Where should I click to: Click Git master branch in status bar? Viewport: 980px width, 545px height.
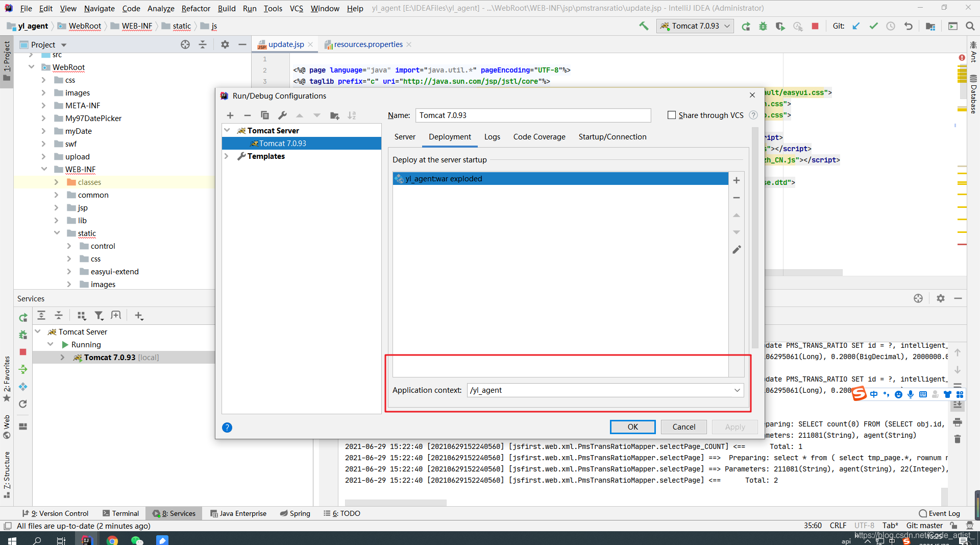924,526
